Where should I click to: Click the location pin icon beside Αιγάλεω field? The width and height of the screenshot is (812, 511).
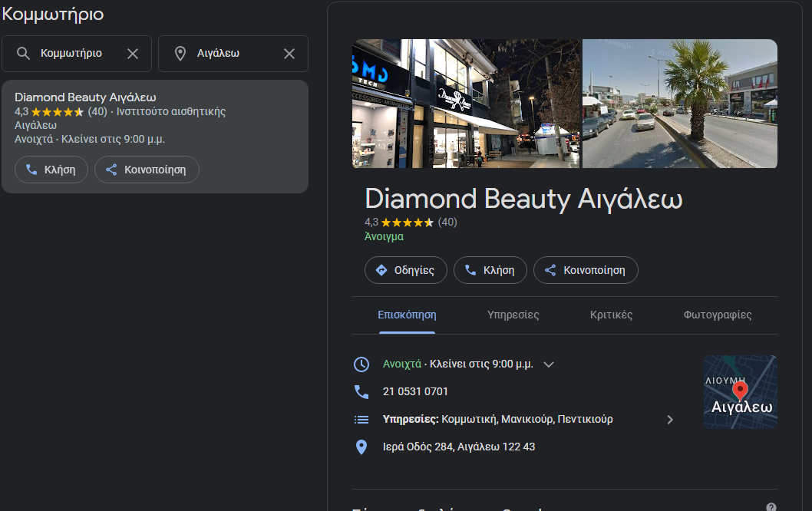click(180, 54)
